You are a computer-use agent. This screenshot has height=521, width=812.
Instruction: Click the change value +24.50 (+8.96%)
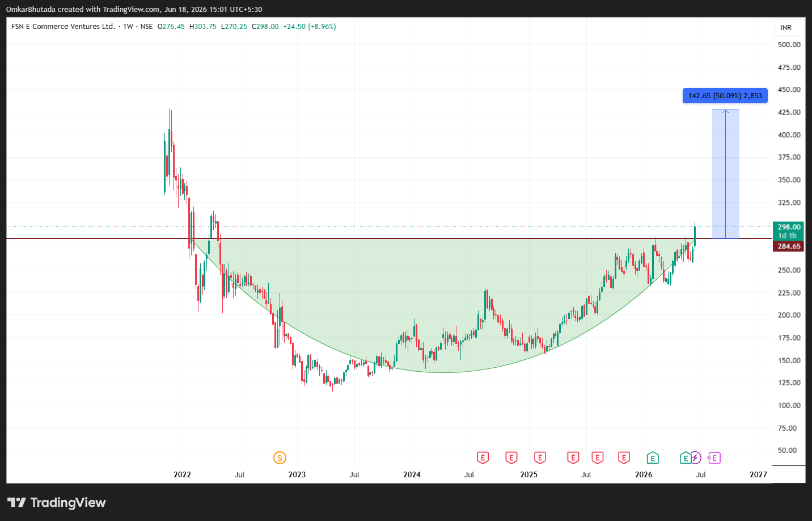click(x=310, y=27)
